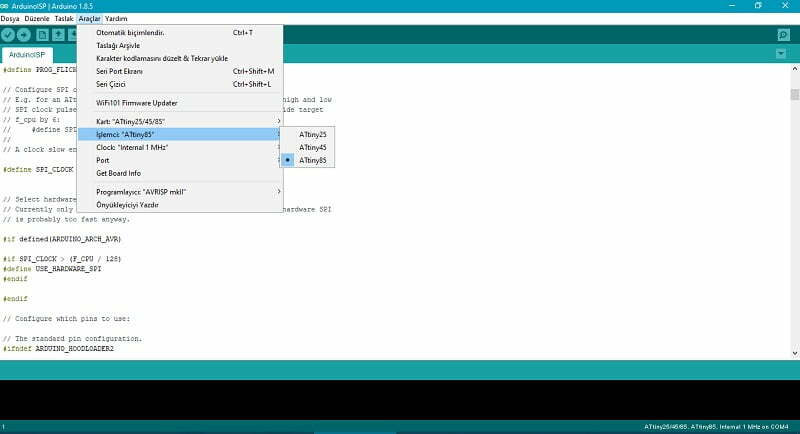Click "// Configure which pins to use:" comment
The width and height of the screenshot is (800, 434).
(x=66, y=319)
